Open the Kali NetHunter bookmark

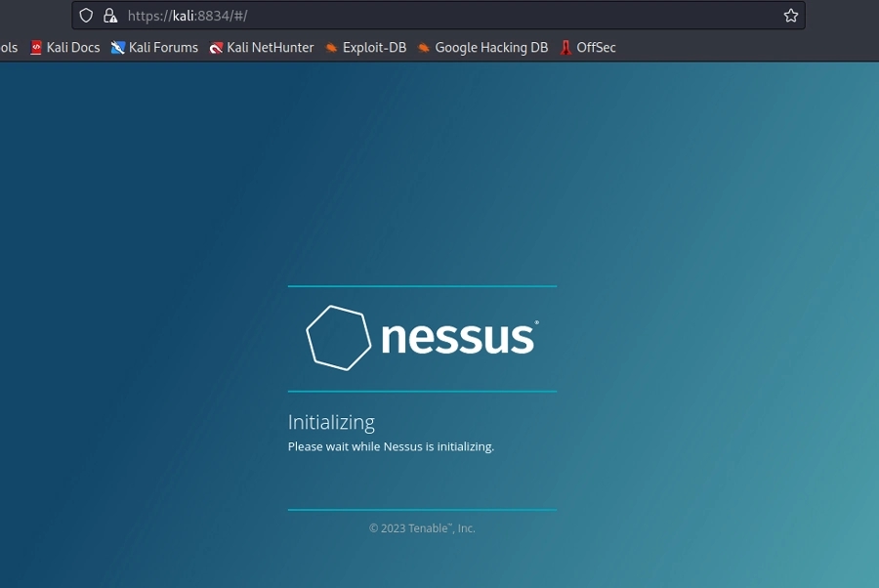pyautogui.click(x=262, y=48)
